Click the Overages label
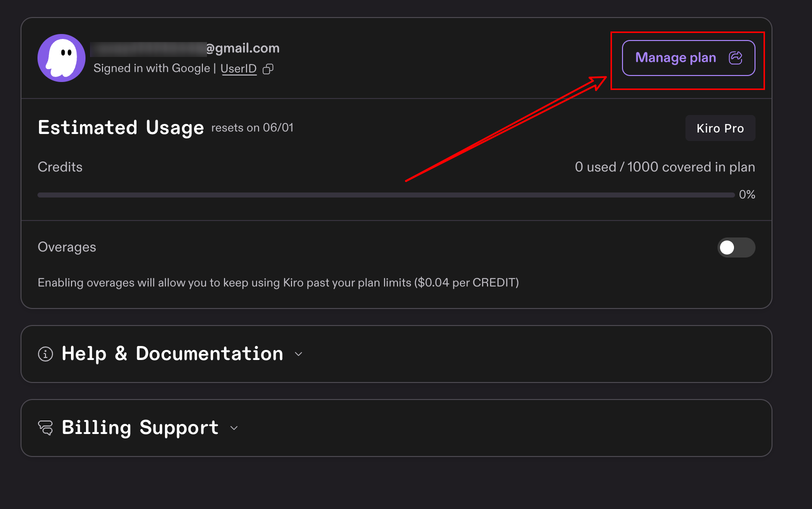This screenshot has height=509, width=812. tap(67, 247)
